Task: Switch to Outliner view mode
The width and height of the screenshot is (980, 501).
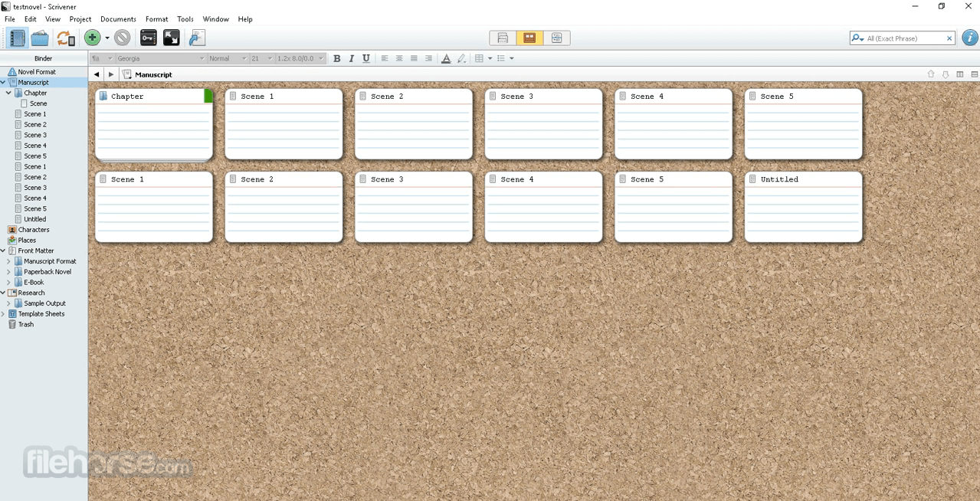Action: (556, 38)
